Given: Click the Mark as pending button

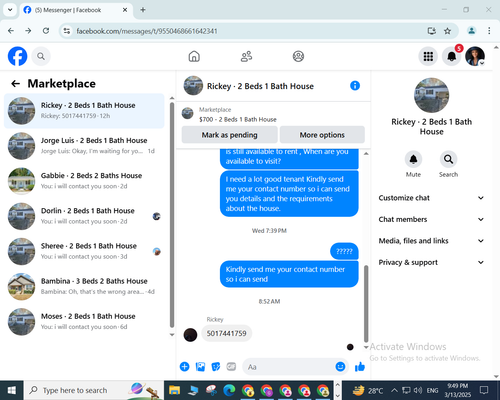Looking at the screenshot, I should tap(229, 135).
